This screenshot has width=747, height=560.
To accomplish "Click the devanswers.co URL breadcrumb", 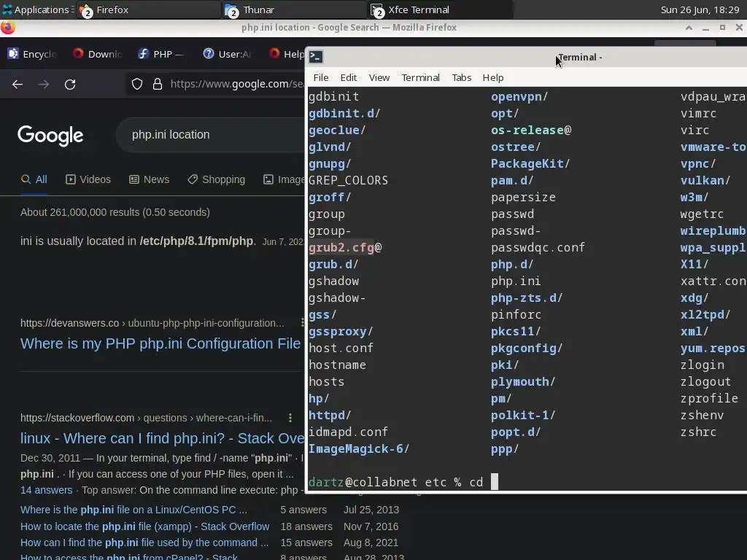I will pyautogui.click(x=152, y=323).
